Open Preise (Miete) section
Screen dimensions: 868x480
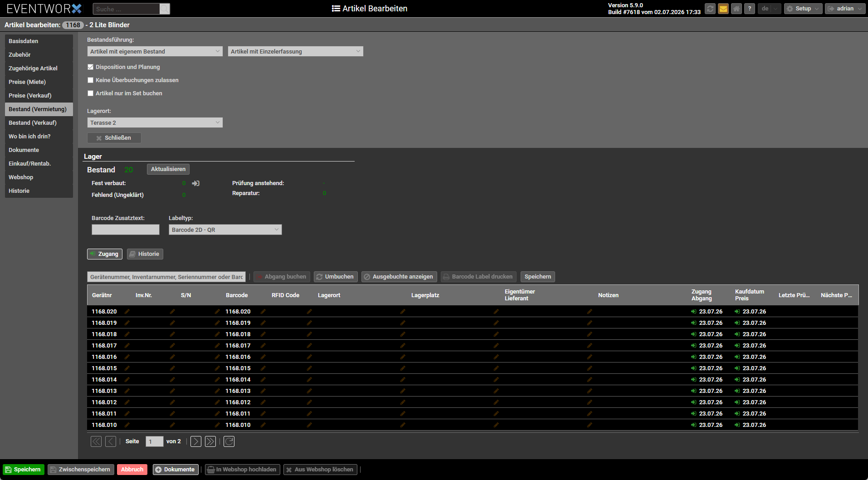click(39, 82)
